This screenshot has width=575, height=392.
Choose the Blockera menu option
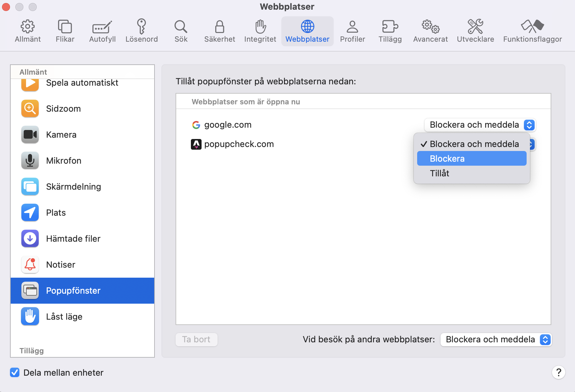coord(472,159)
